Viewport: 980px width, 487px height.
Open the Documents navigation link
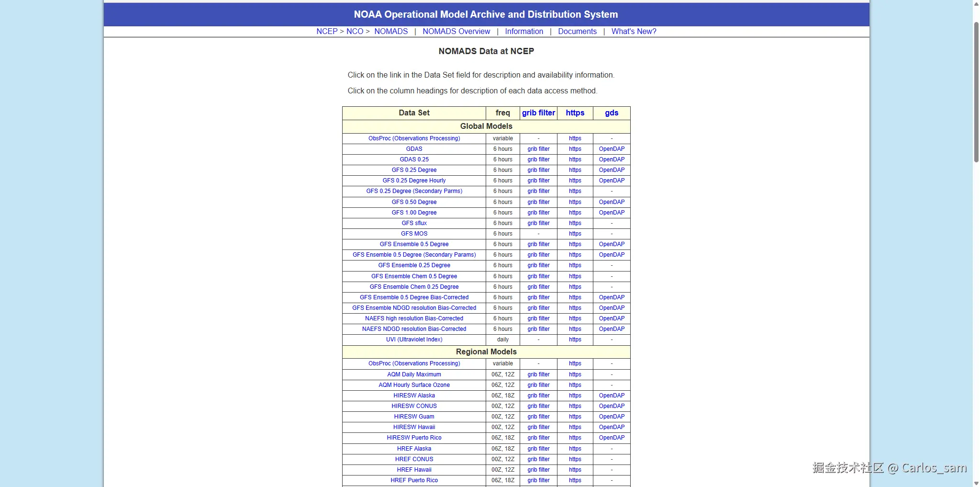(577, 32)
